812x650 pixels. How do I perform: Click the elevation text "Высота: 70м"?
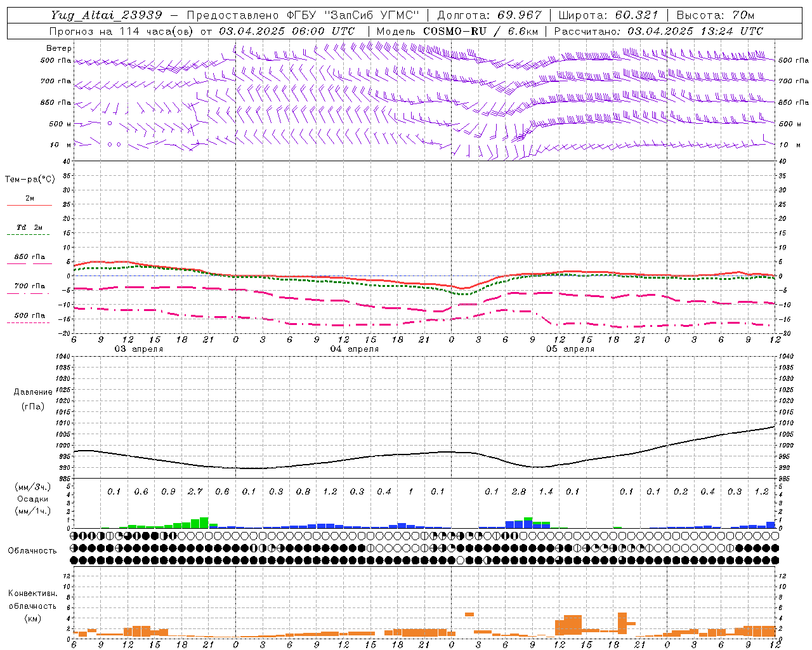tap(716, 15)
